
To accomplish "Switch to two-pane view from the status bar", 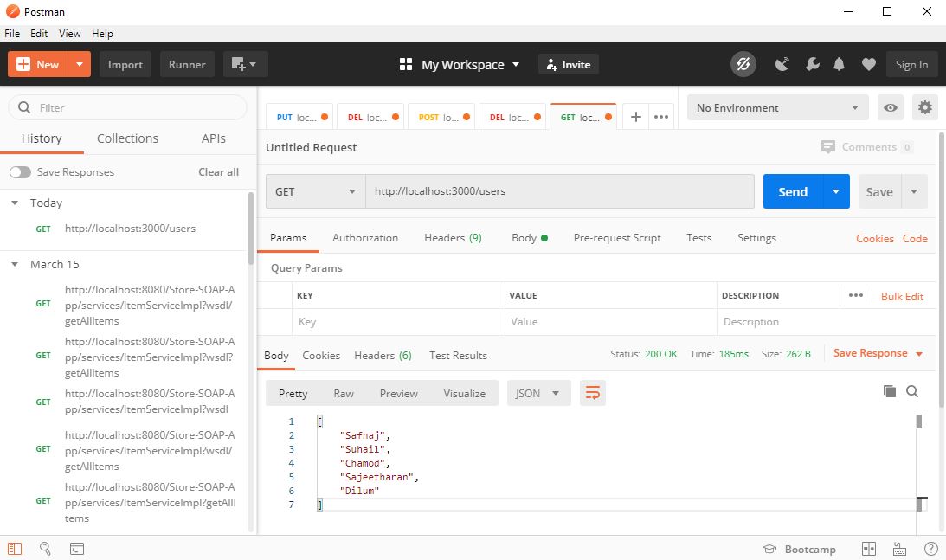I will point(868,548).
